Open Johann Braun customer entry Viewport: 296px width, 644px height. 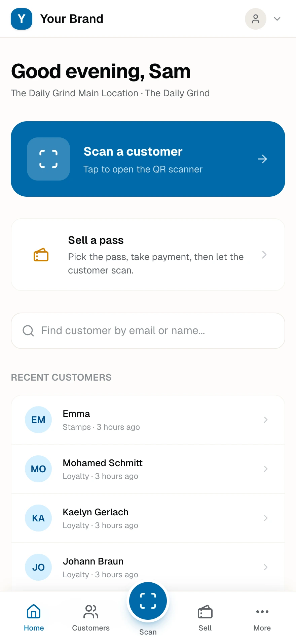click(148, 567)
